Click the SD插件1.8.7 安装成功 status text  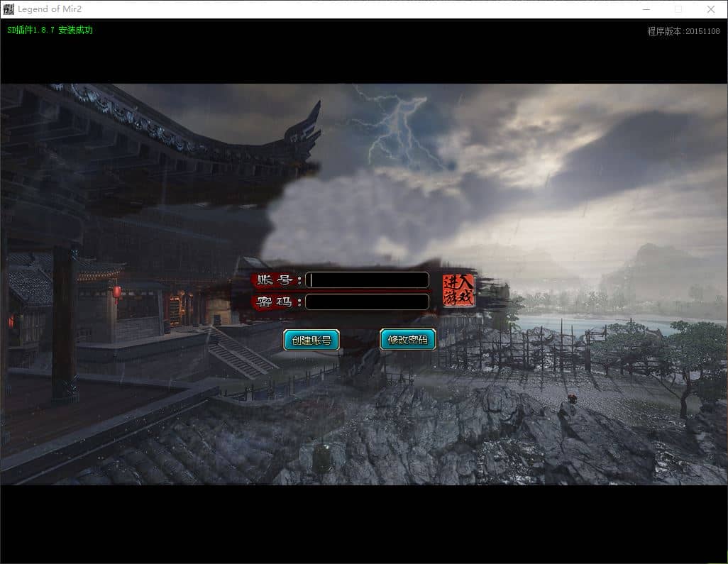(x=50, y=31)
